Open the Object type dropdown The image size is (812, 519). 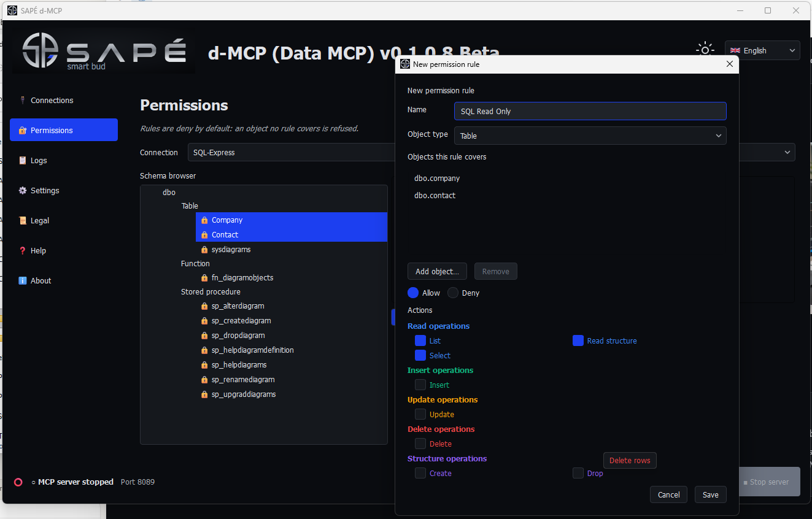pos(590,136)
